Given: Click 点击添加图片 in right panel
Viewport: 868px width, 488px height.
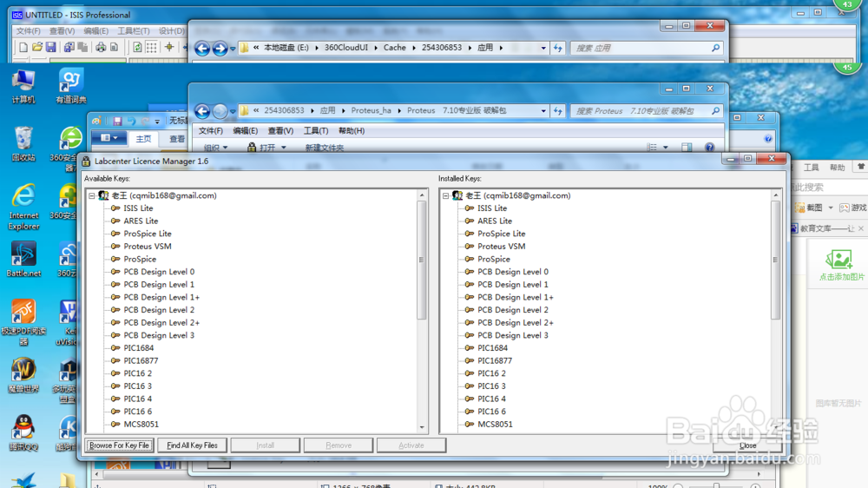Looking at the screenshot, I should click(841, 266).
